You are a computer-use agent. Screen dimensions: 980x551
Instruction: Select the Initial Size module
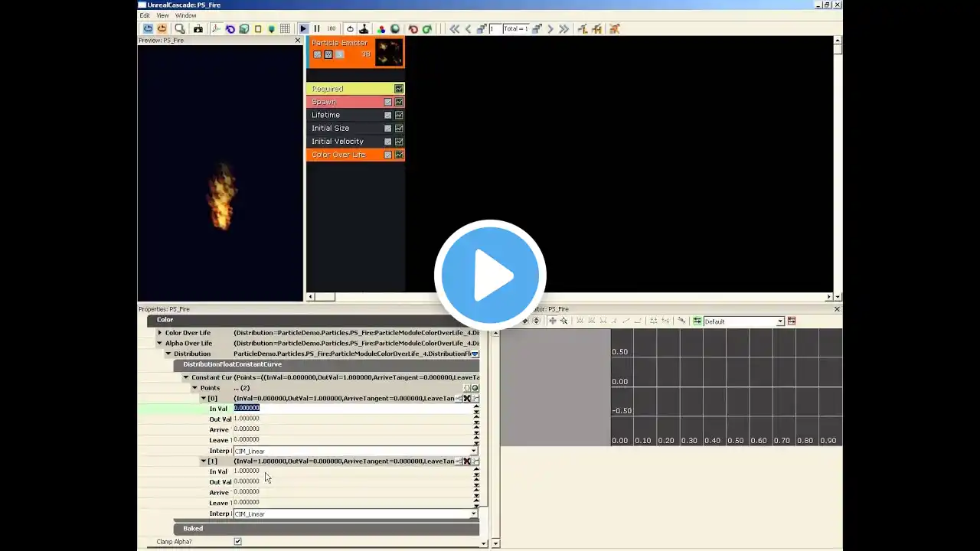point(355,128)
